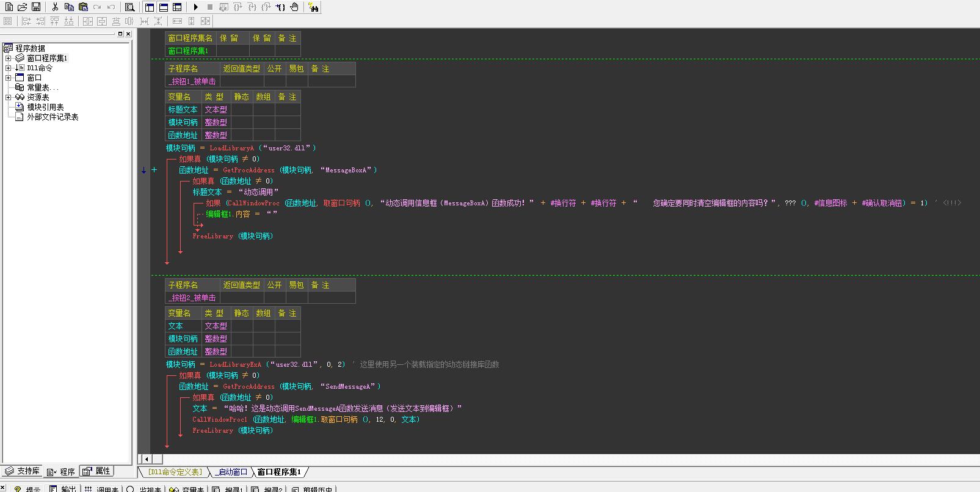Screen dimensions: 980x492
Task: Run the program with the play icon
Action: 195,7
